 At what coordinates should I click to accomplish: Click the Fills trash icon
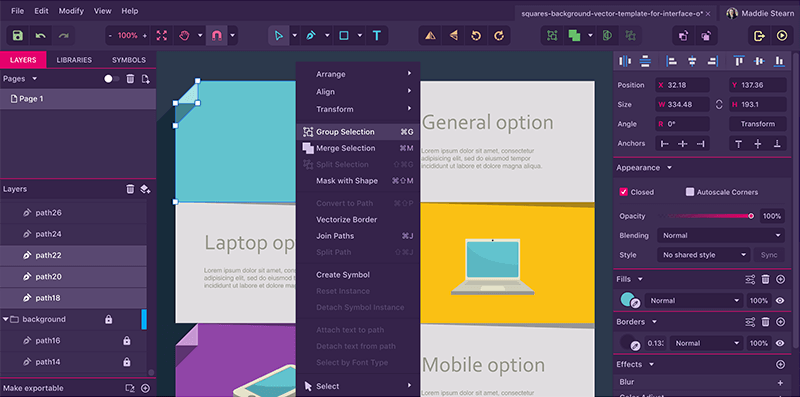tap(765, 279)
